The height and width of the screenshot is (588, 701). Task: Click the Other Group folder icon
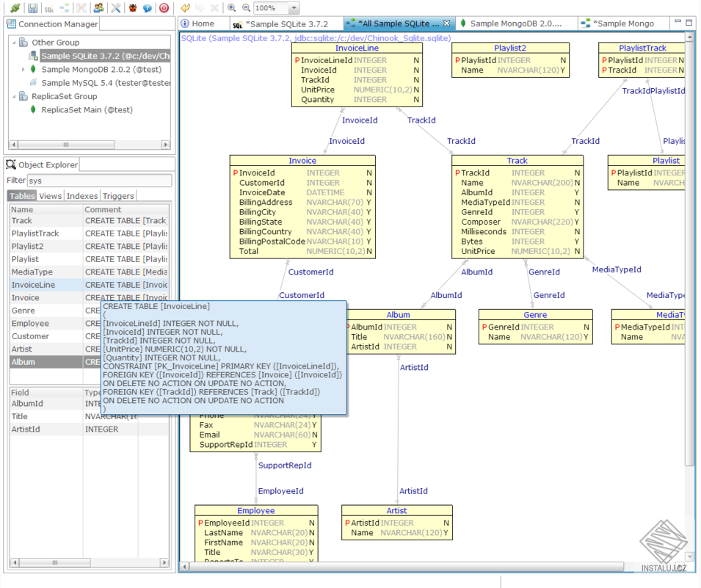pyautogui.click(x=23, y=43)
